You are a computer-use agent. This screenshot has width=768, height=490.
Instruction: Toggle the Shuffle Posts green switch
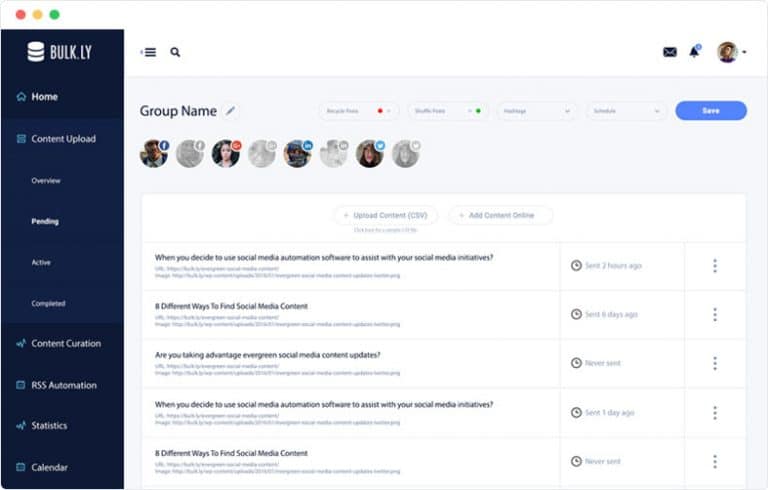[x=478, y=111]
